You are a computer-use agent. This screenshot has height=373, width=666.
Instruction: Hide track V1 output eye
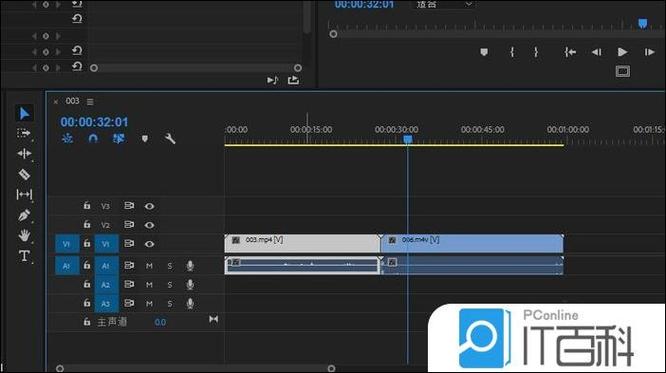[x=149, y=244]
